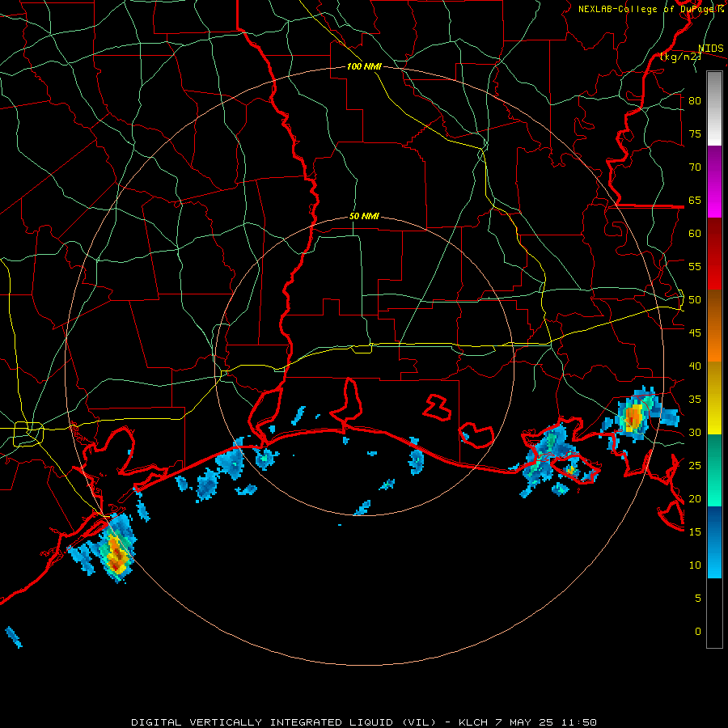
Task: Click the scale value 50
Action: click(x=695, y=300)
